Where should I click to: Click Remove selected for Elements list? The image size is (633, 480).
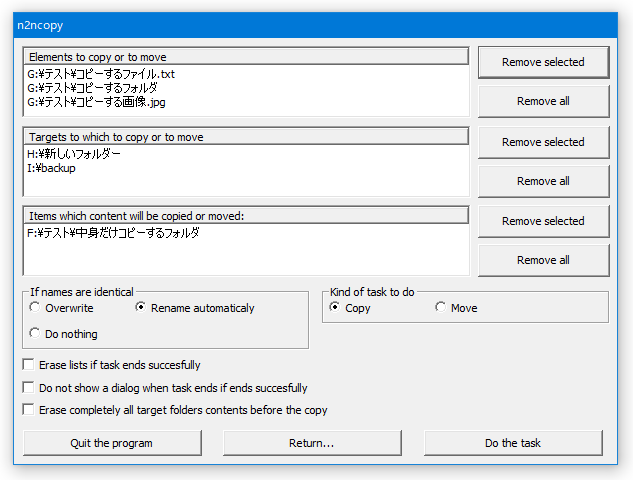[x=543, y=62]
